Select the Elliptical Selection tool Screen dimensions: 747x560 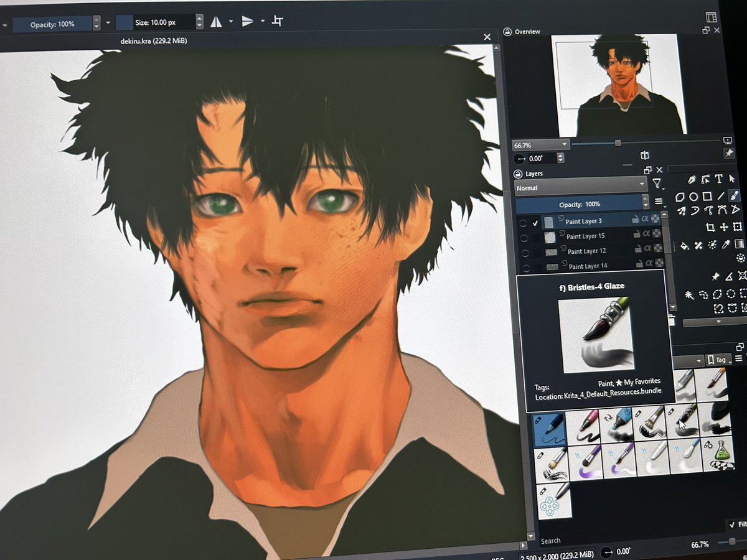click(x=731, y=294)
